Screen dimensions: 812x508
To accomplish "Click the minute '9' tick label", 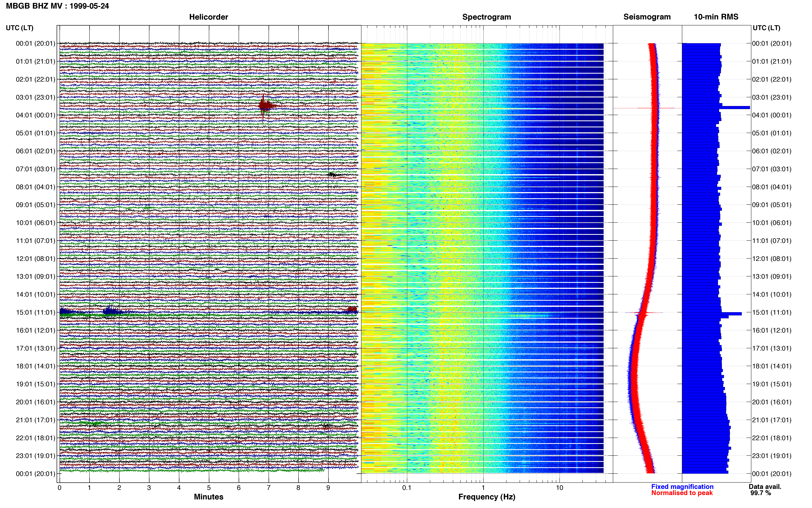I will pyautogui.click(x=328, y=487).
